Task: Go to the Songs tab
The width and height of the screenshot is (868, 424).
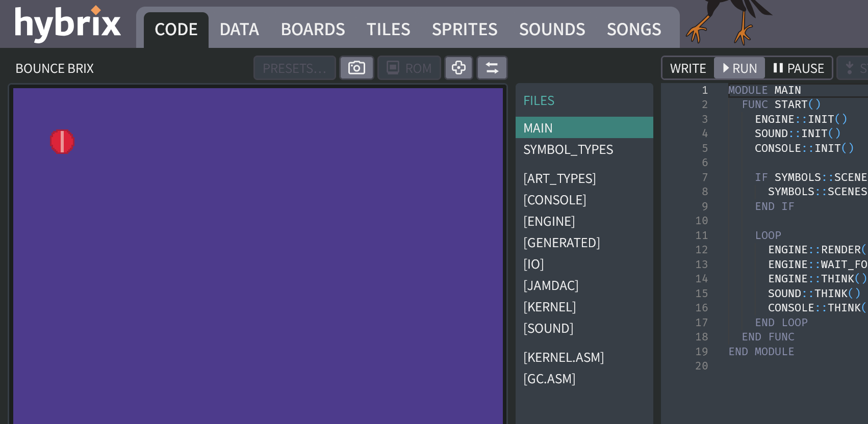Action: pyautogui.click(x=633, y=30)
